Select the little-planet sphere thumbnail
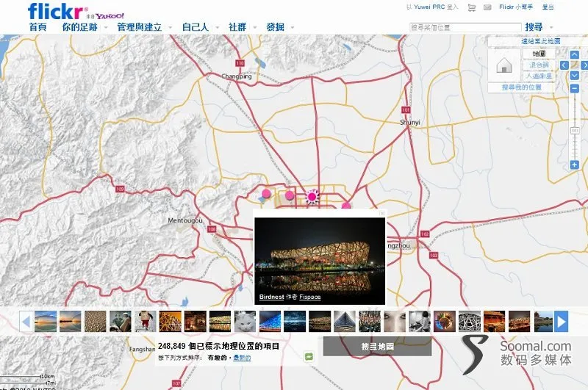 [445, 322]
